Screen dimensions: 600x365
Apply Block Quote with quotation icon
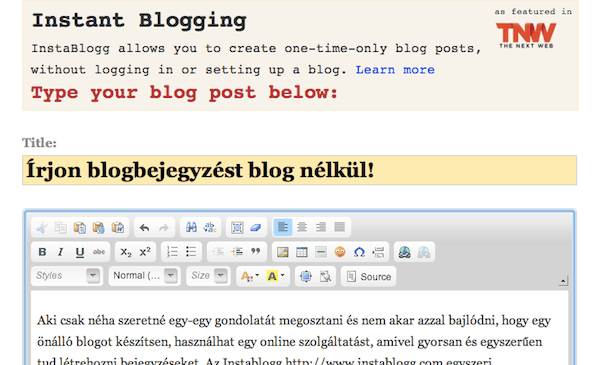(256, 252)
